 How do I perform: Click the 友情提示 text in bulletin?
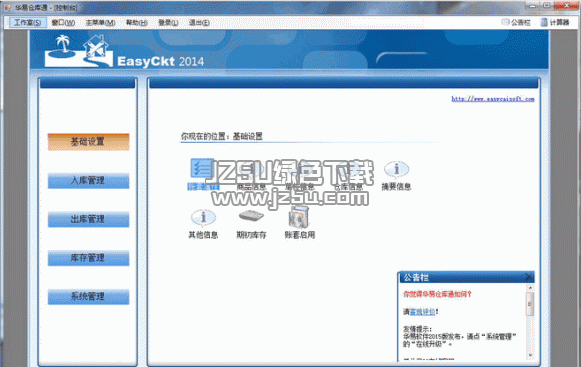(x=417, y=329)
